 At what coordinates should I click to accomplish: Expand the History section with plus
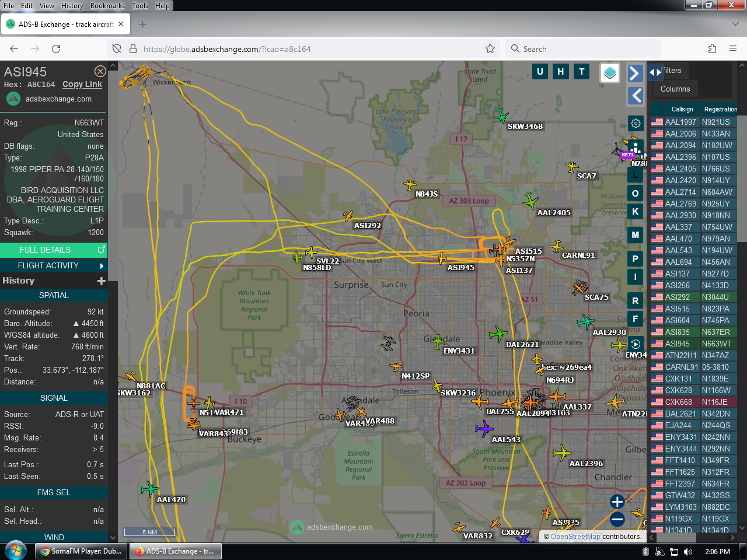coord(101,281)
